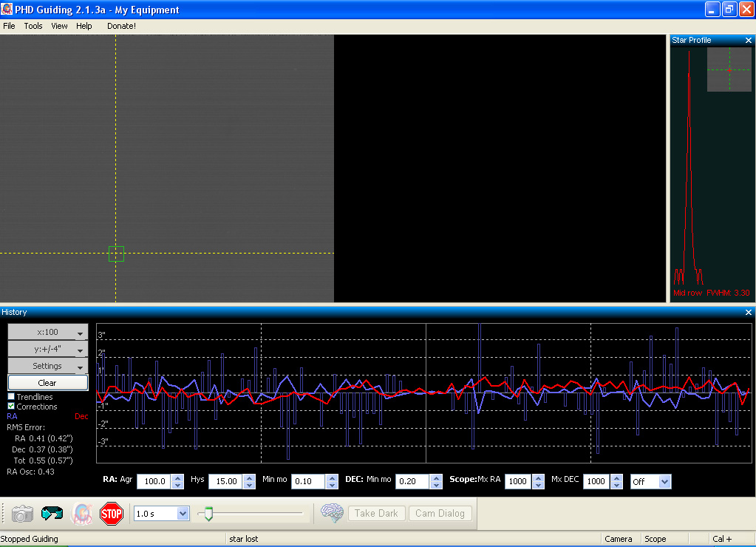Click the red Dec legend label

point(81,416)
